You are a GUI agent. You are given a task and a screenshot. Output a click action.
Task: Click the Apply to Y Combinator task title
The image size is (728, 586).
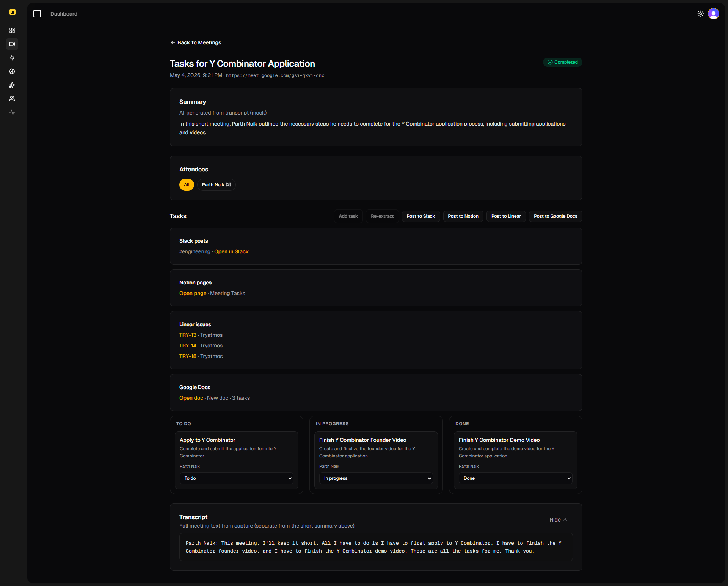coord(207,440)
